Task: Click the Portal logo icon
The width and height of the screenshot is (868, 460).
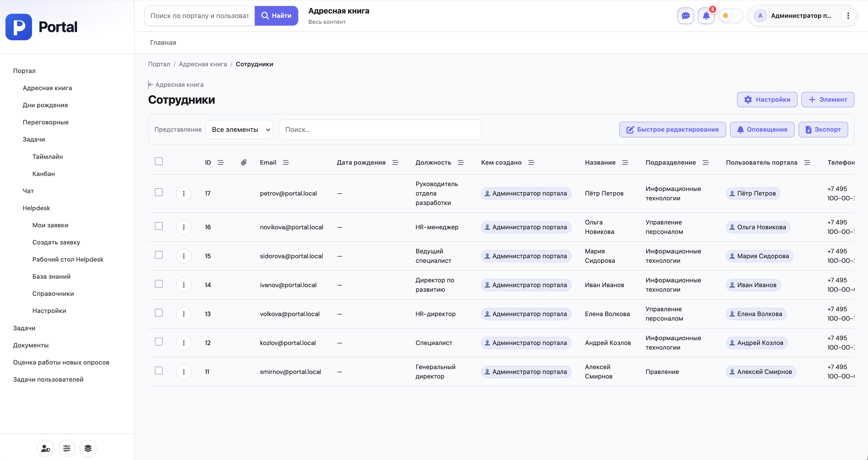Action: point(19,27)
